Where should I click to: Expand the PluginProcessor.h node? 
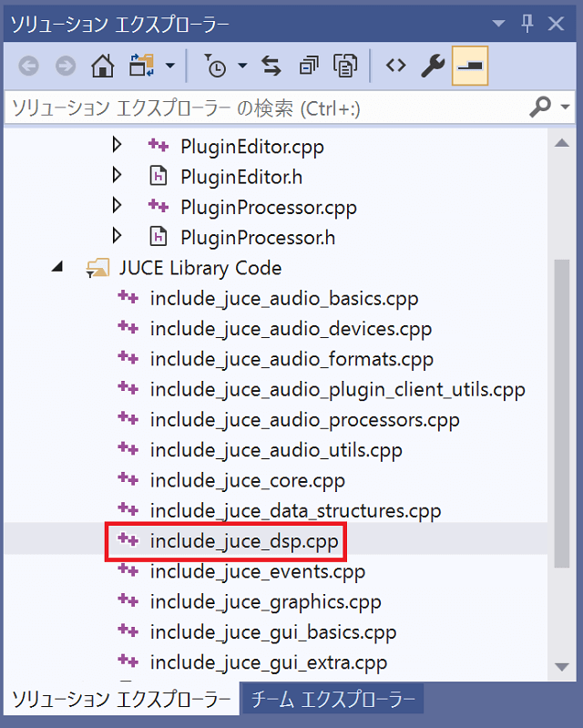(x=117, y=236)
